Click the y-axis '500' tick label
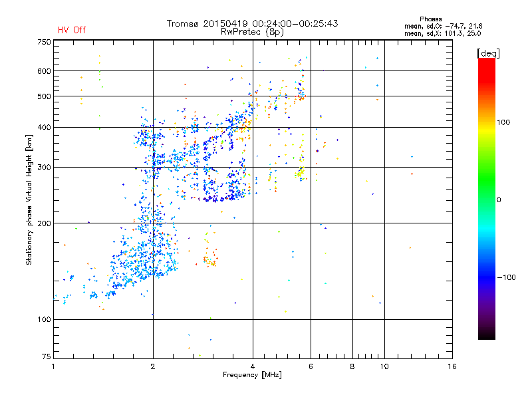The width and height of the screenshot is (532, 399). [44, 96]
